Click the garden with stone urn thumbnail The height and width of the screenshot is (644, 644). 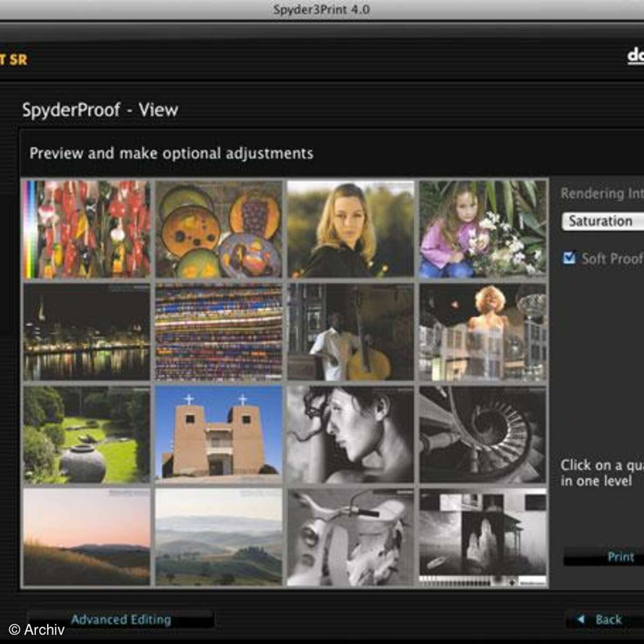(87, 435)
